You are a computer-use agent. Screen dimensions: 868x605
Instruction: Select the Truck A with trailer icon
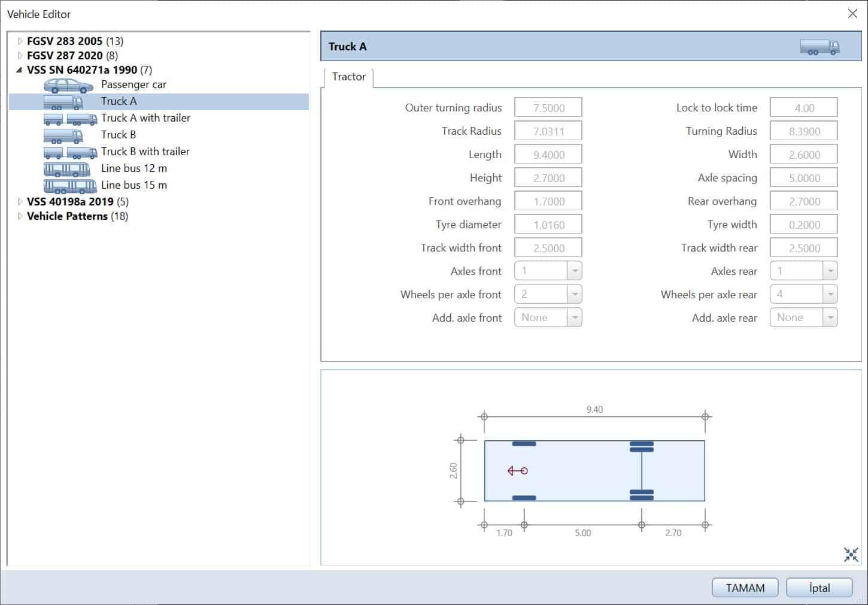(x=70, y=119)
